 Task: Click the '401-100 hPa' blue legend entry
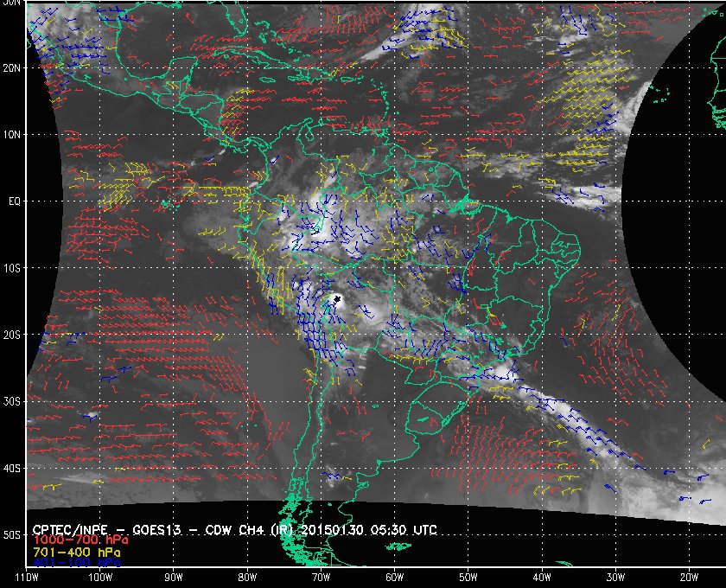coord(76,564)
